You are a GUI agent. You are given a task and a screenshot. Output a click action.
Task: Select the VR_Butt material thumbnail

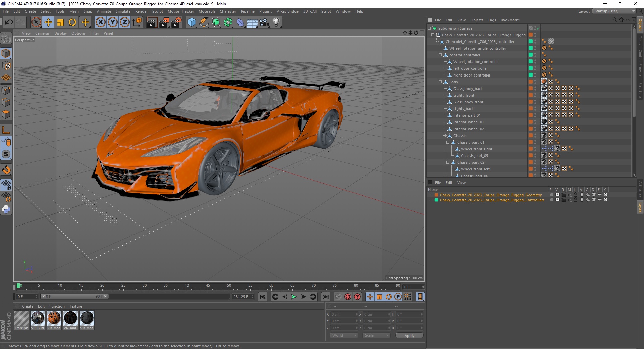pos(38,320)
